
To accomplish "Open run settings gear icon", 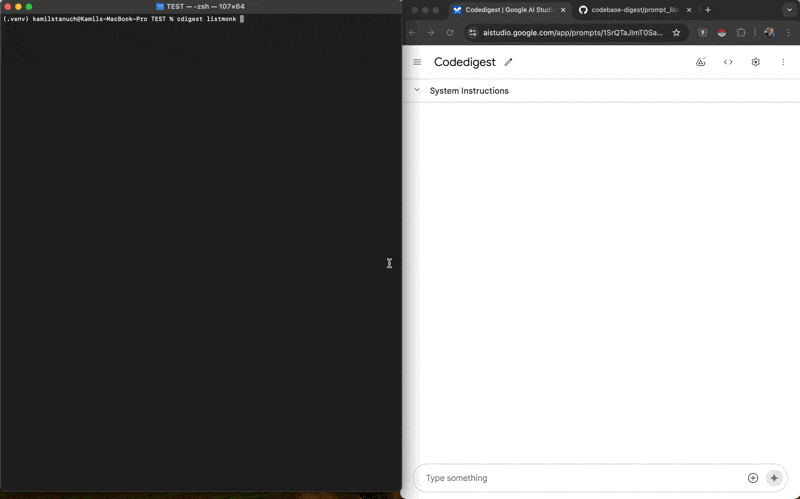I will [755, 62].
